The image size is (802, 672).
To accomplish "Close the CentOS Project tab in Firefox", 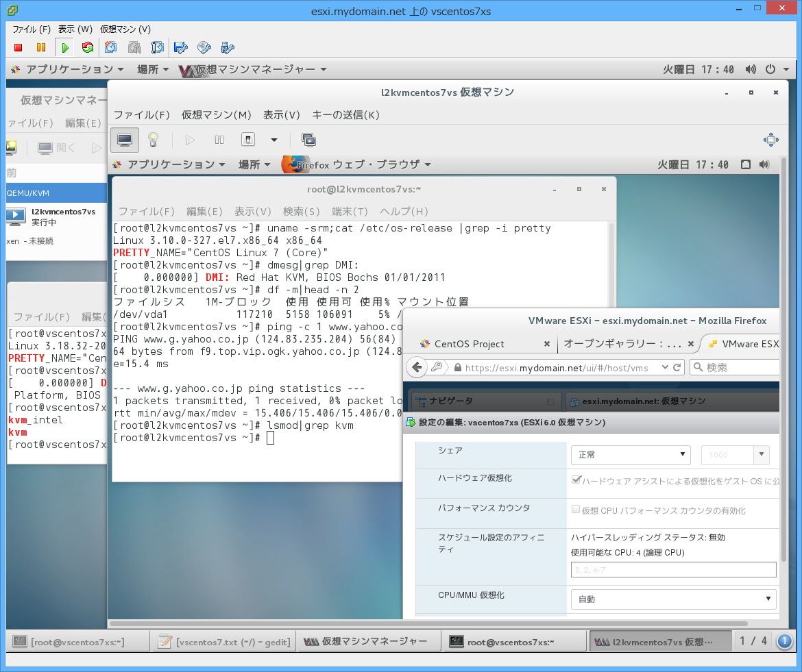I will point(546,344).
